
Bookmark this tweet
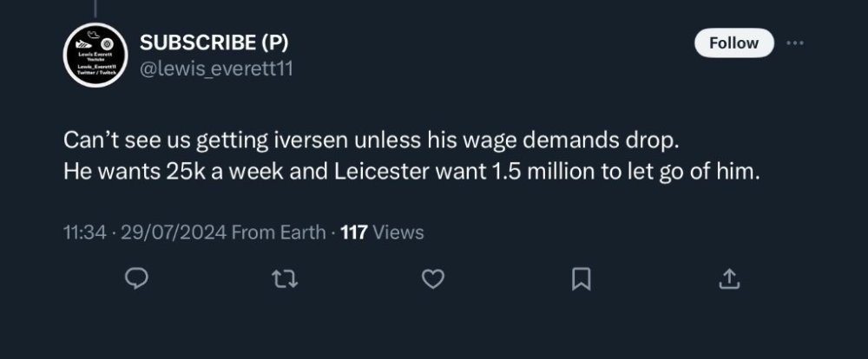pos(582,279)
